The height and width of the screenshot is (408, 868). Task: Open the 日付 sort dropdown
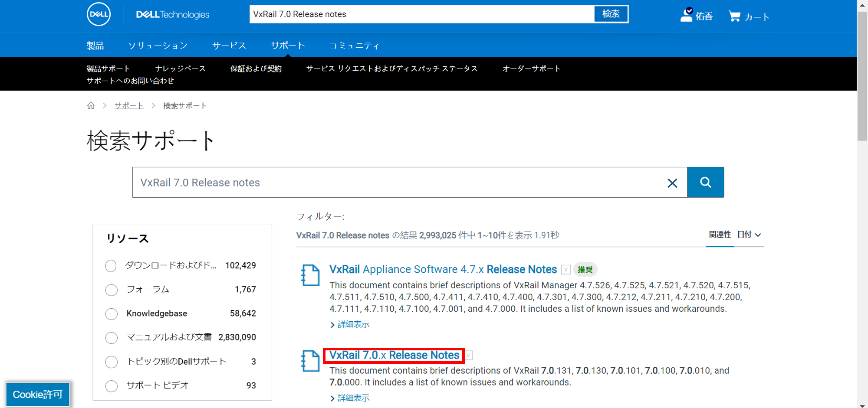(749, 235)
